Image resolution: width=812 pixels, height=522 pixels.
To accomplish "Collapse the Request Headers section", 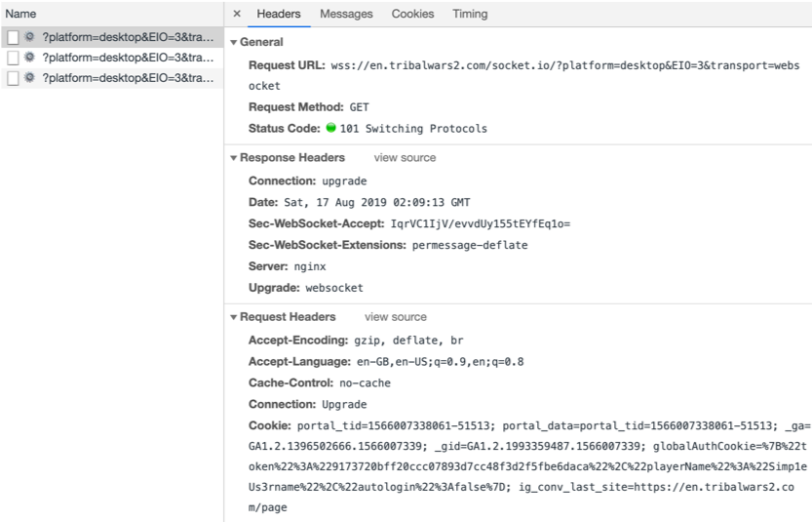I will click(x=234, y=317).
